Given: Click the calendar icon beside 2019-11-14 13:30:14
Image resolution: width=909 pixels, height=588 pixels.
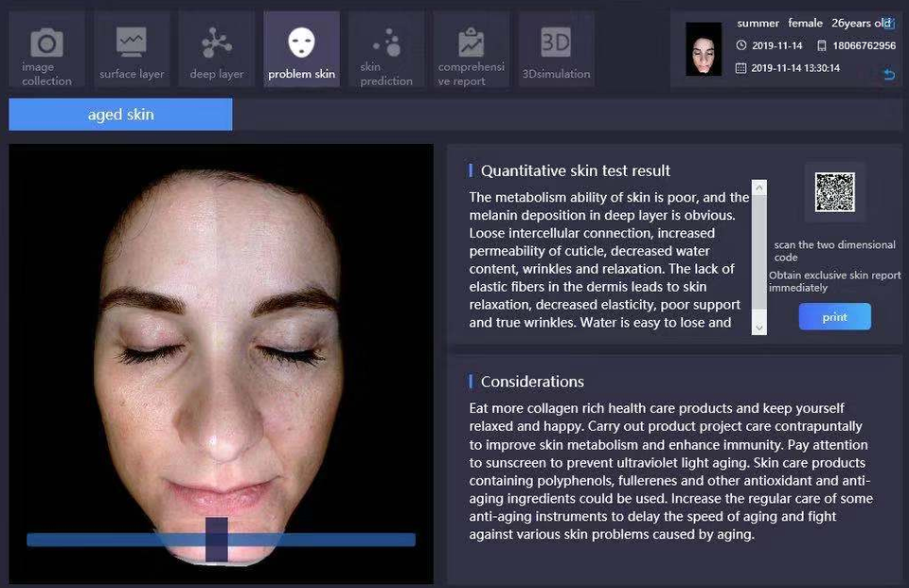Looking at the screenshot, I should tap(740, 68).
